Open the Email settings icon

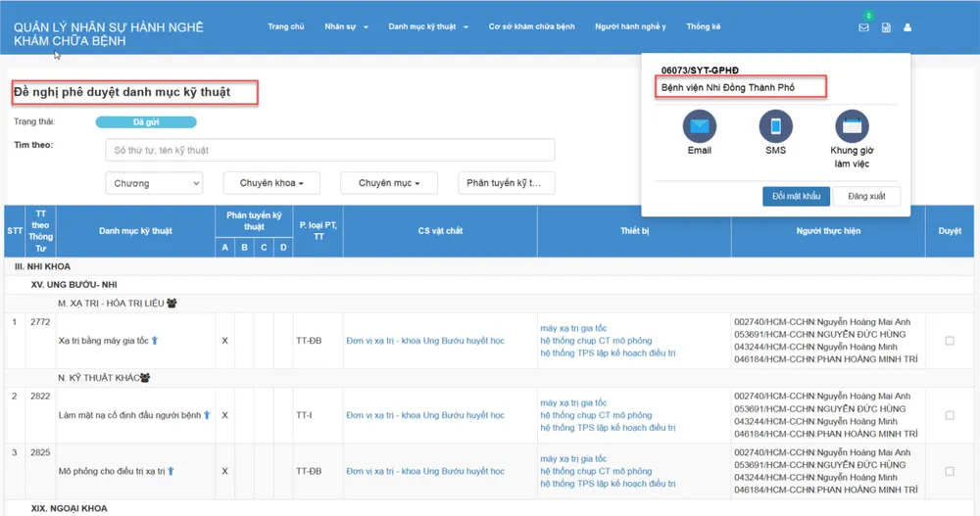point(699,126)
